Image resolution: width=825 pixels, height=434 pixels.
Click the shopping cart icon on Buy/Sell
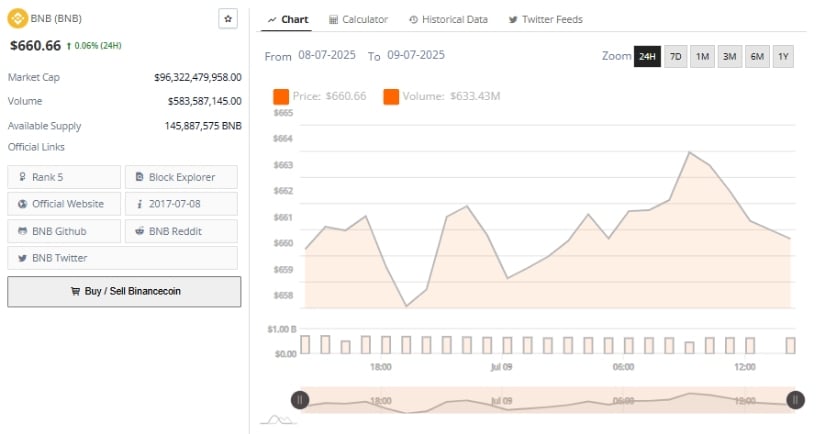pos(75,291)
